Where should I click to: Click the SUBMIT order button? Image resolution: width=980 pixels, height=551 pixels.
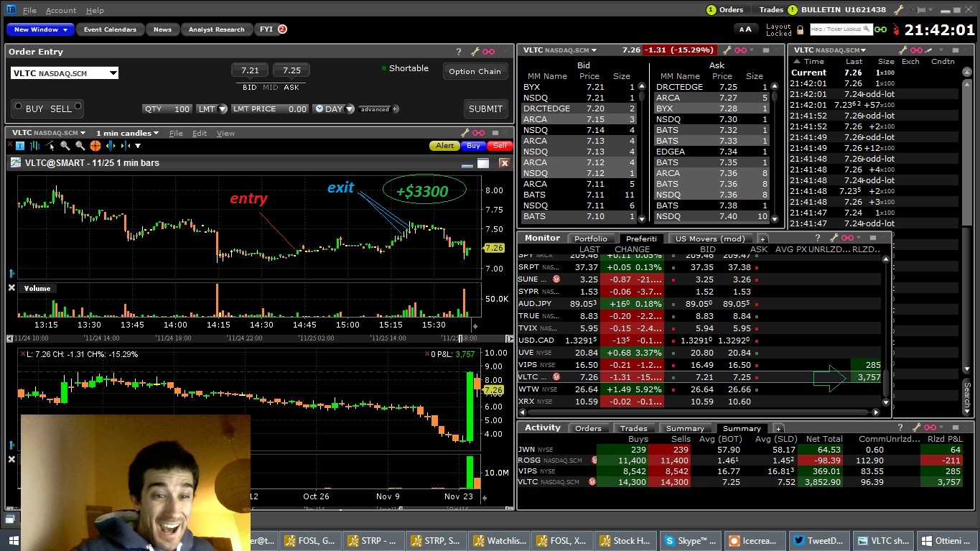coord(485,108)
